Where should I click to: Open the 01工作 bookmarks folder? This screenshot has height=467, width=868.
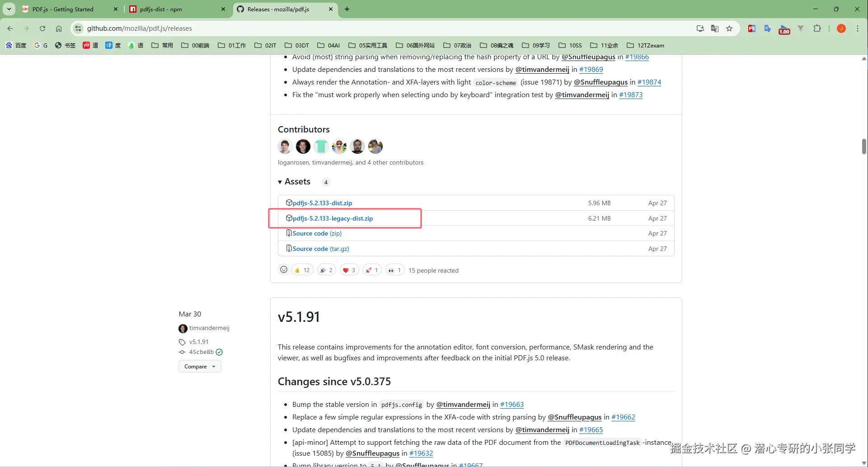pos(232,45)
